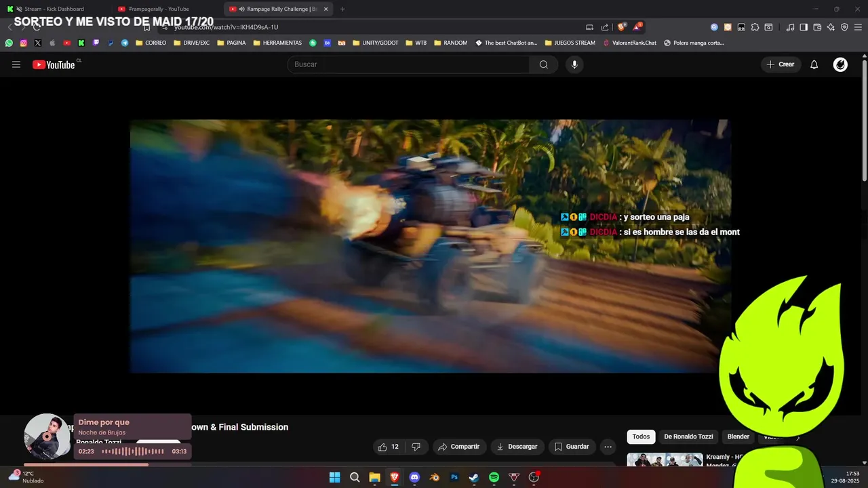The height and width of the screenshot is (488, 868).
Task: Click the Compartir share button
Action: coord(458,447)
